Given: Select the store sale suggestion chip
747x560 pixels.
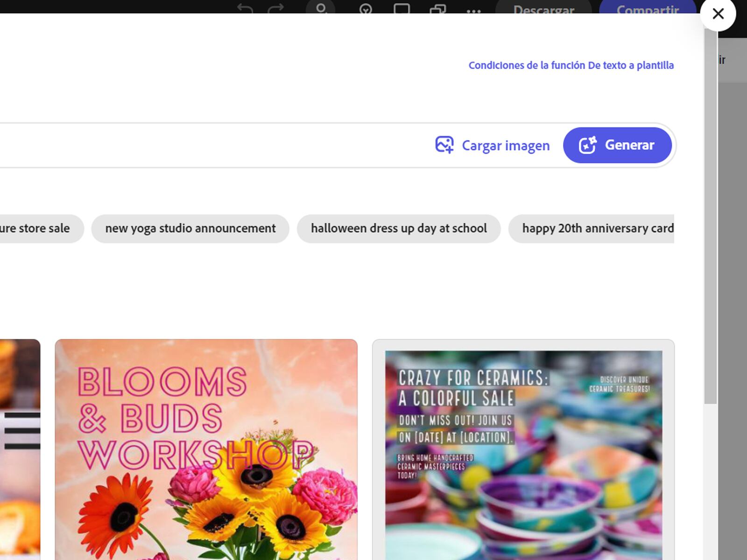Looking at the screenshot, I should pyautogui.click(x=37, y=228).
